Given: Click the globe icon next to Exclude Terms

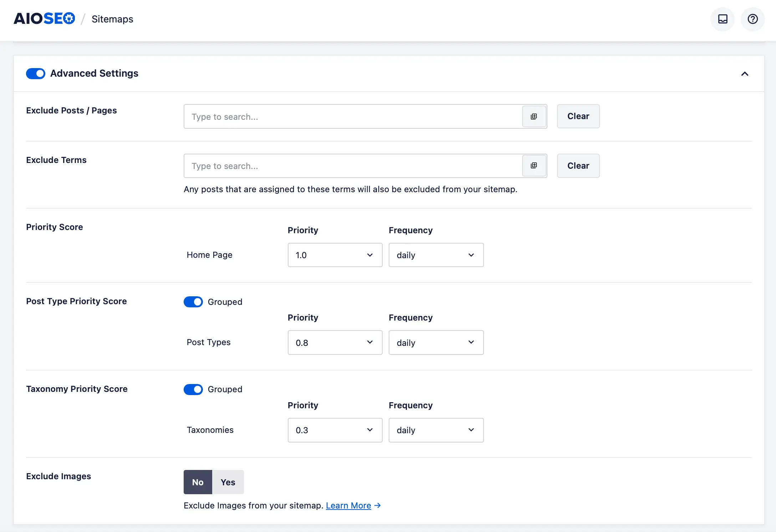Looking at the screenshot, I should 534,166.
